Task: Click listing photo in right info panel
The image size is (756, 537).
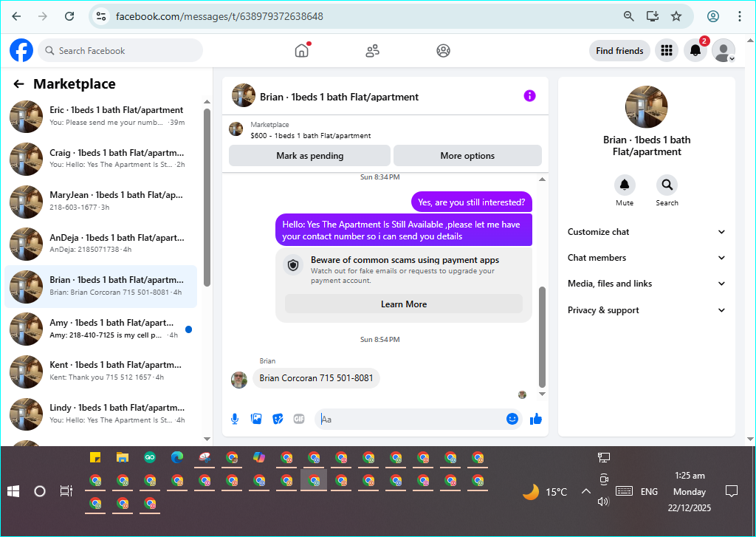Action: coord(646,107)
